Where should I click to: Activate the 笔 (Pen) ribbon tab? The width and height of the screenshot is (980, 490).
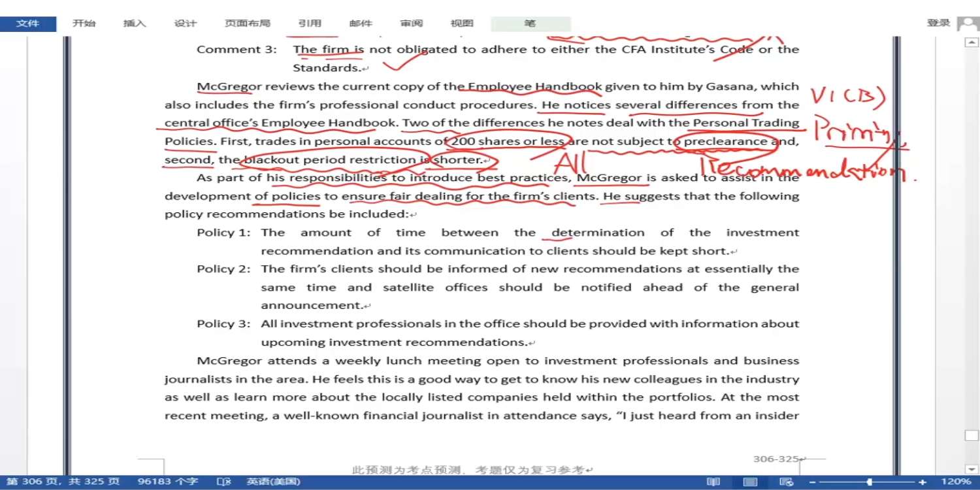pos(530,24)
